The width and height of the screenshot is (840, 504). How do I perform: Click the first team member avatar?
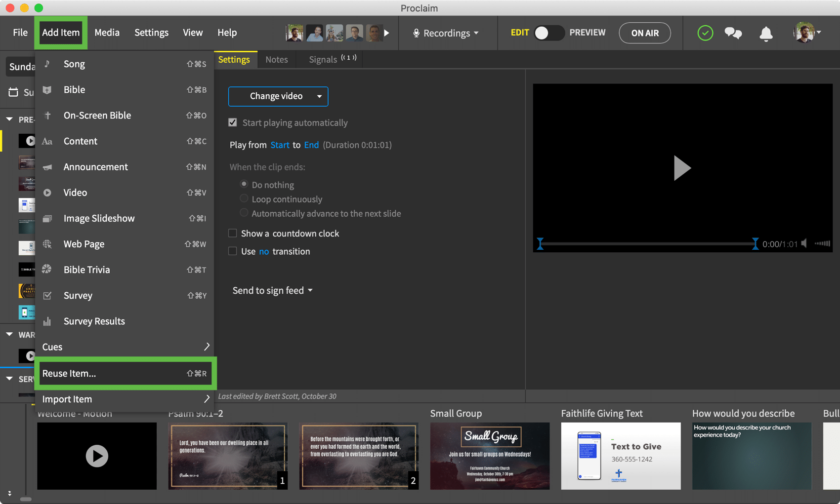(x=294, y=33)
